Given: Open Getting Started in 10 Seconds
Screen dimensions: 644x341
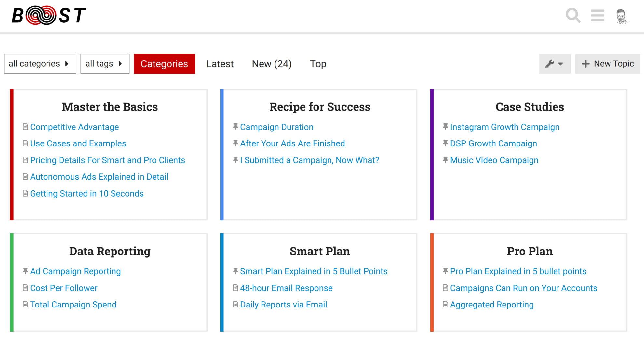Looking at the screenshot, I should (x=87, y=193).
